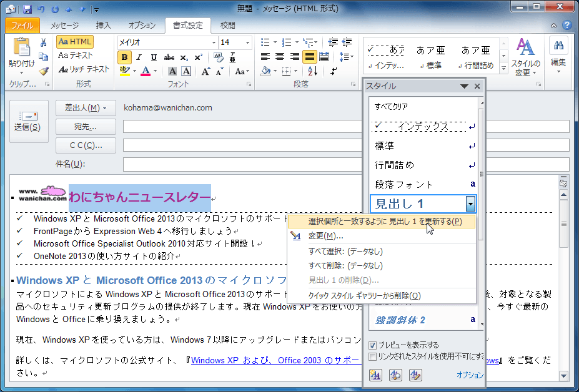Image resolution: width=579 pixels, height=392 pixels.
Task: Expand the styles gallery More arrow
Action: [x=503, y=68]
